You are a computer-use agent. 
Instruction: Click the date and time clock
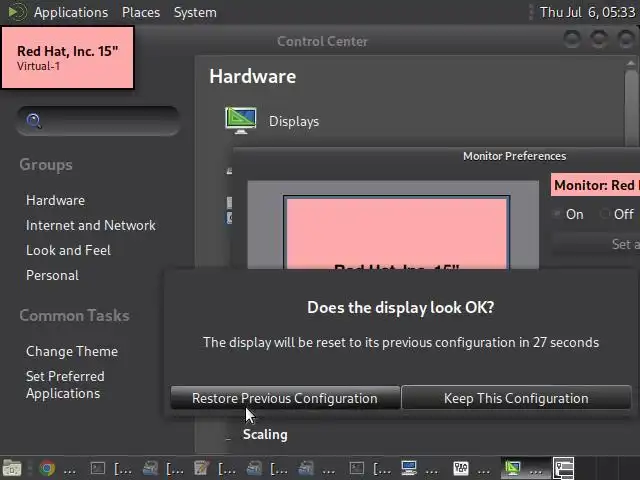(587, 12)
